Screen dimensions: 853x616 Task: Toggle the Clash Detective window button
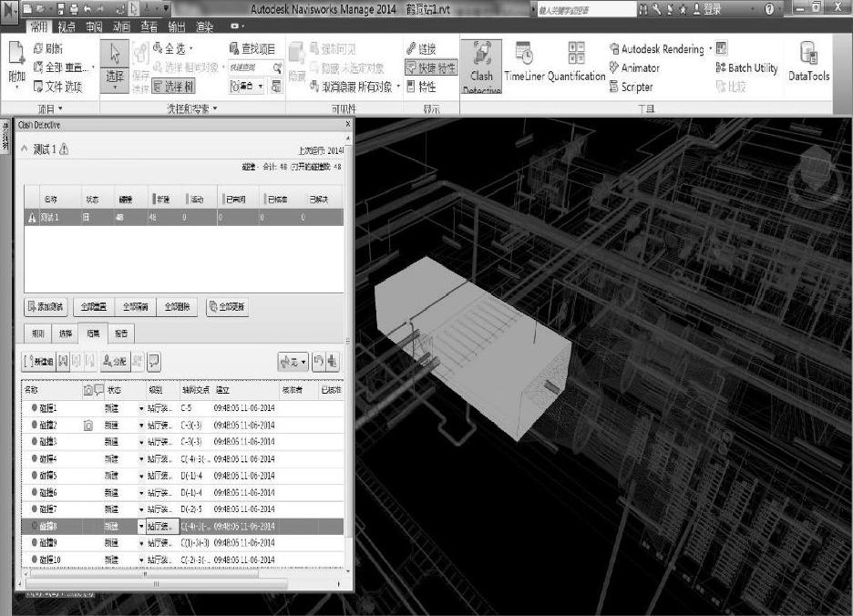[x=481, y=67]
